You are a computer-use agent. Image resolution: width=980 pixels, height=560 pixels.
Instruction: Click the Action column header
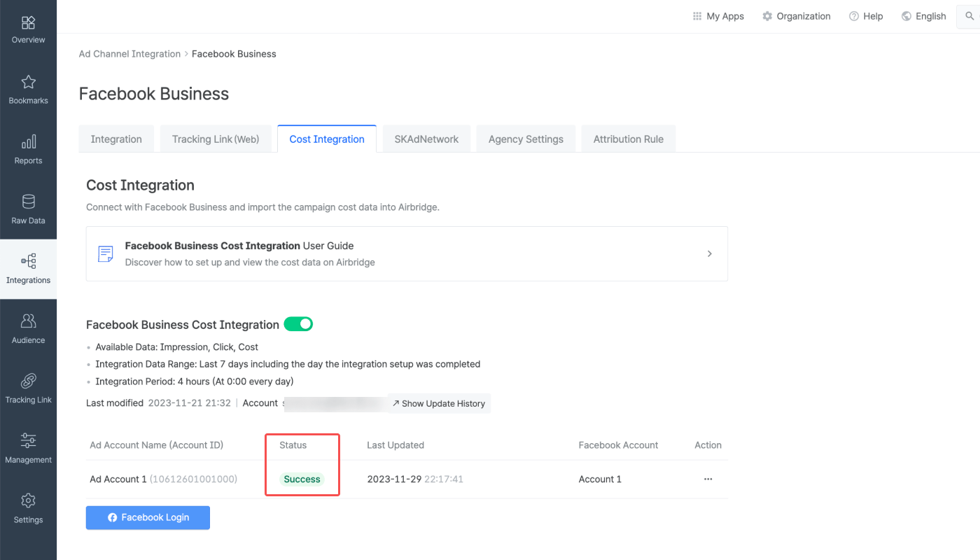[x=708, y=445]
